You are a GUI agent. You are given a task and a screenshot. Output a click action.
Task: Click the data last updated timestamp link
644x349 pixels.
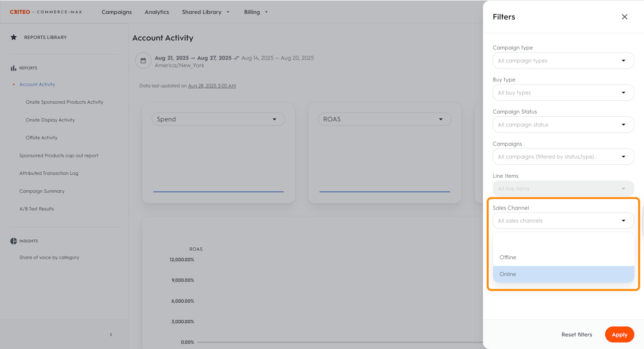click(212, 86)
